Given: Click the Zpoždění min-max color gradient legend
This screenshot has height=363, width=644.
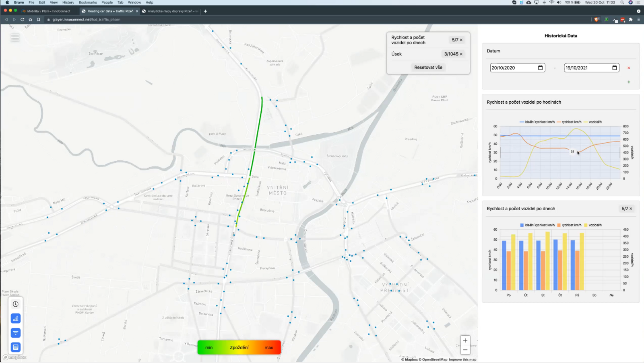Looking at the screenshot, I should (239, 347).
